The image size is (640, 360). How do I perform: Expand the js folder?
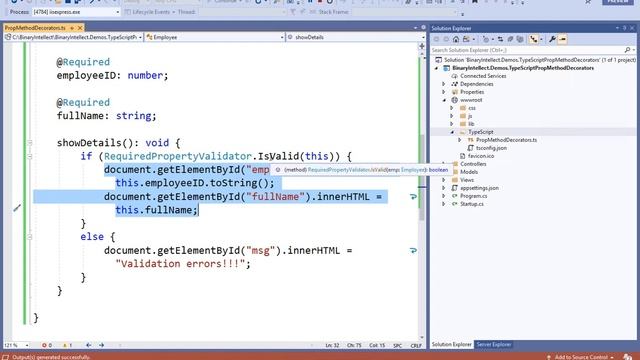(452, 116)
